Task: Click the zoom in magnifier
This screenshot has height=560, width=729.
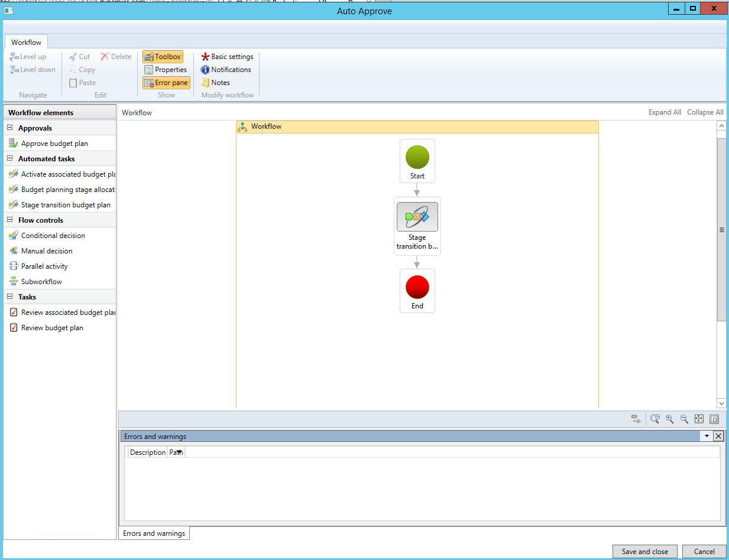Action: (x=670, y=419)
